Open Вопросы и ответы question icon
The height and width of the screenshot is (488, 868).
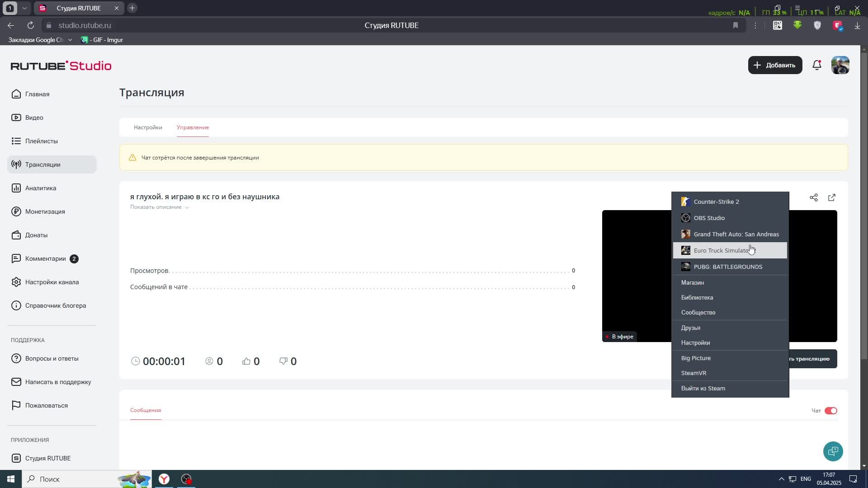pyautogui.click(x=16, y=358)
